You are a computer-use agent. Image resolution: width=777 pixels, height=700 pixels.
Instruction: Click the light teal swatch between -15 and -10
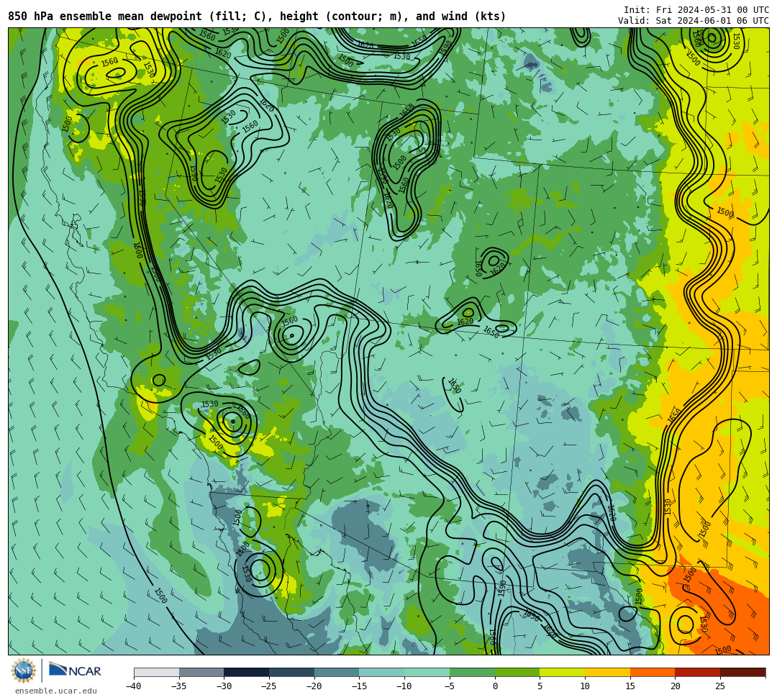(x=382, y=672)
